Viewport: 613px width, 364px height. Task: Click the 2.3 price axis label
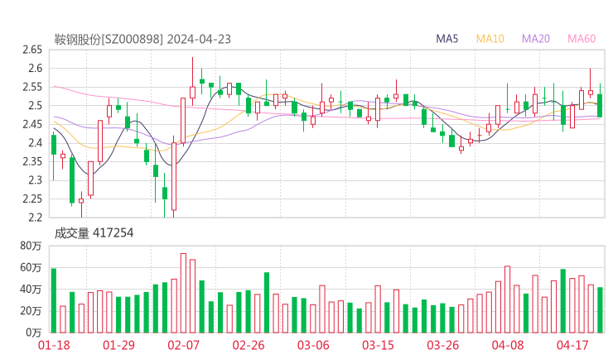click(x=35, y=180)
